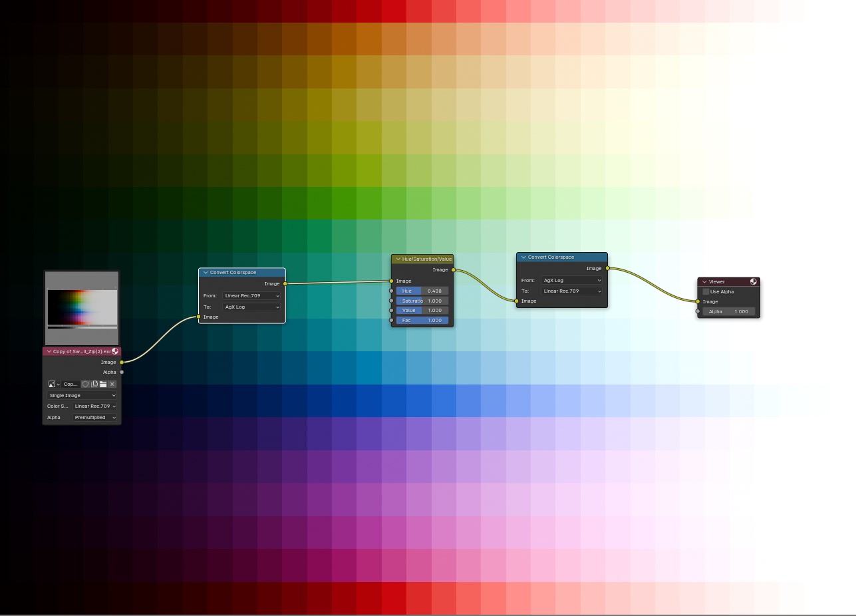Image resolution: width=856 pixels, height=616 pixels.
Task: Select the Copy of Sw...ll_Zip(2).exr node title
Action: pos(82,351)
